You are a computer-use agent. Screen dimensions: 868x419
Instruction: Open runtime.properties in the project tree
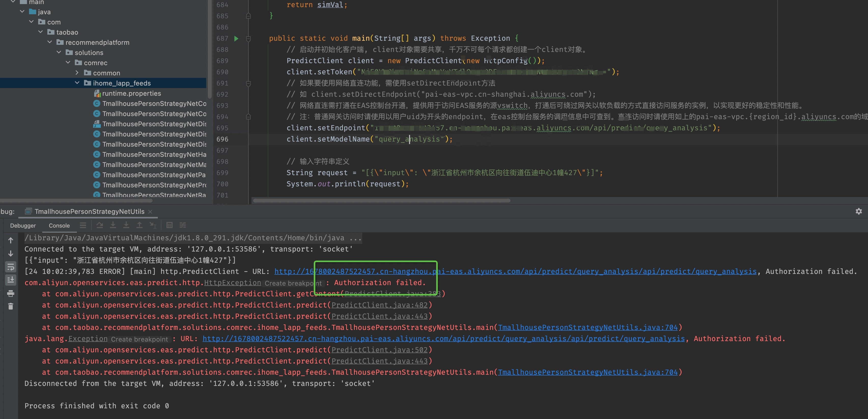pos(131,93)
